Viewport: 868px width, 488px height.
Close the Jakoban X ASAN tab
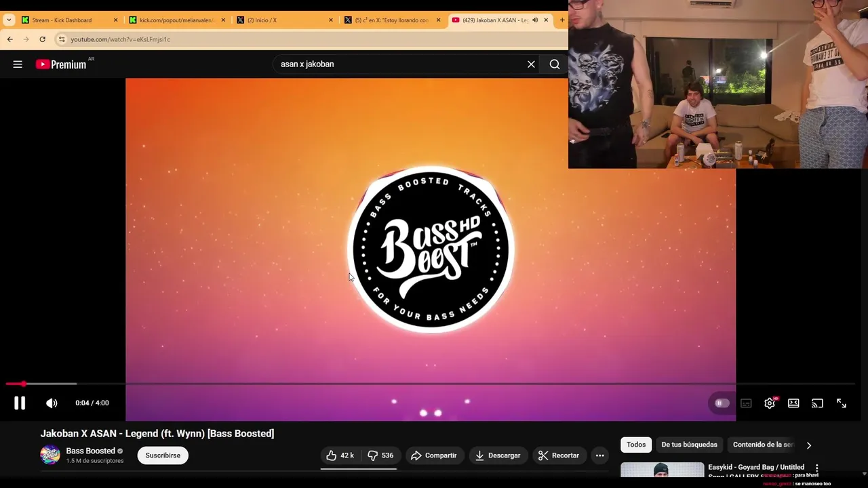click(546, 20)
